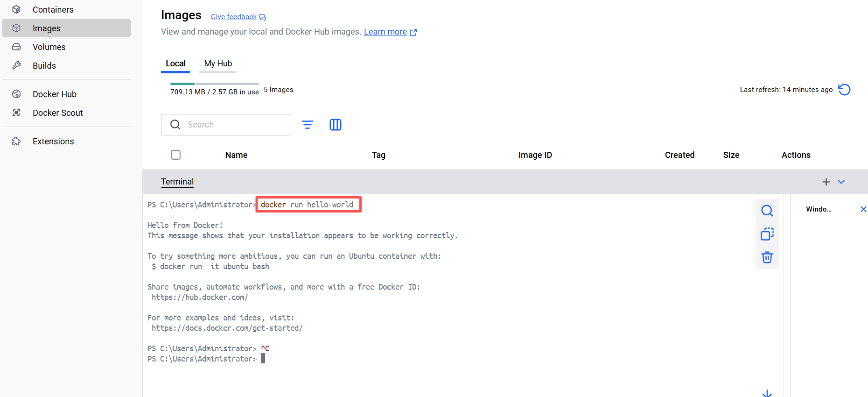
Task: Search within the terminal output
Action: pyautogui.click(x=767, y=211)
